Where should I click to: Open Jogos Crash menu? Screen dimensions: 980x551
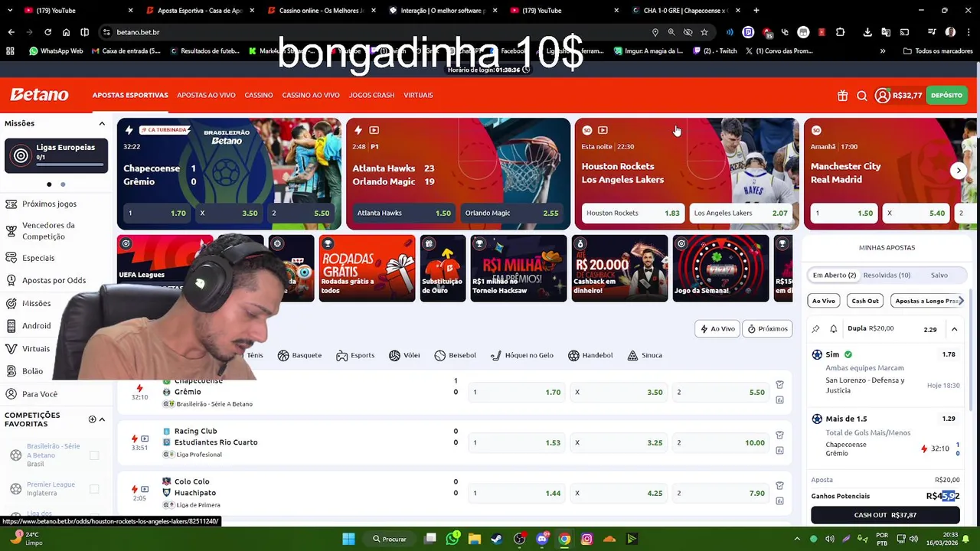click(x=371, y=96)
